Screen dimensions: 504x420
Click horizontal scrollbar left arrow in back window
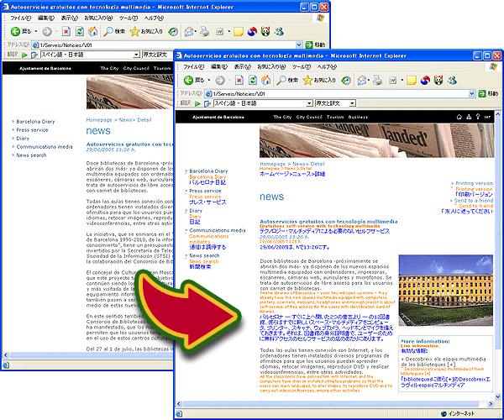(x=6, y=355)
